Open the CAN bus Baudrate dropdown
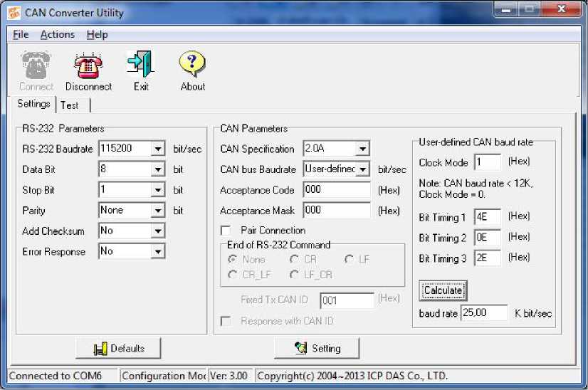The image size is (588, 390). (x=362, y=169)
